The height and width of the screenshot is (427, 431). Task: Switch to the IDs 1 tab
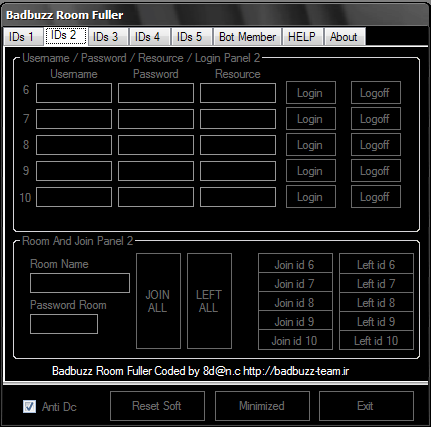pos(23,37)
